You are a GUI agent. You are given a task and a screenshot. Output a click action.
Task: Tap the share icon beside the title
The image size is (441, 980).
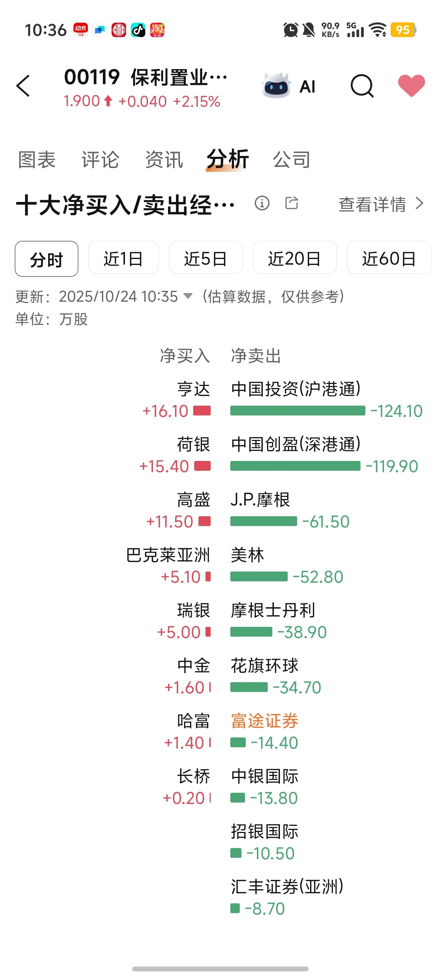pyautogui.click(x=292, y=203)
